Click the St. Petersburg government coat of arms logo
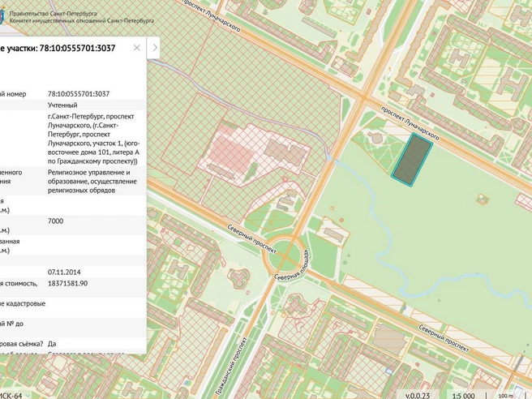Image resolution: width=532 pixels, height=399 pixels. [x=2, y=17]
